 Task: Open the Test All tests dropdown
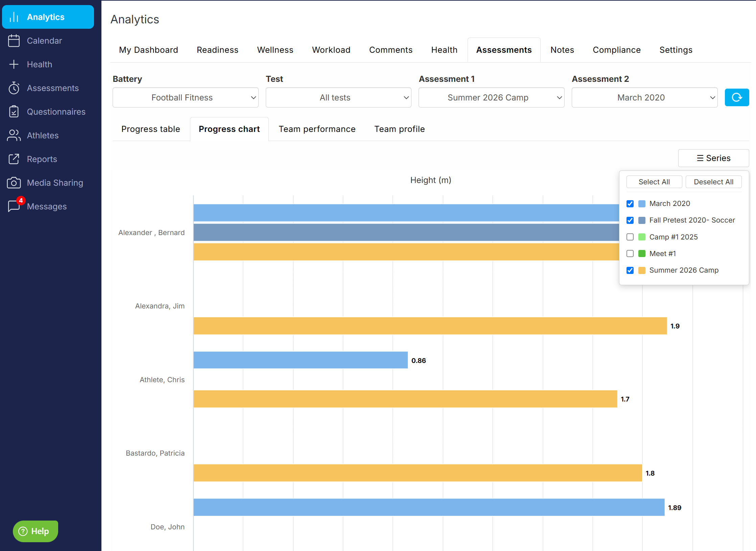point(338,97)
